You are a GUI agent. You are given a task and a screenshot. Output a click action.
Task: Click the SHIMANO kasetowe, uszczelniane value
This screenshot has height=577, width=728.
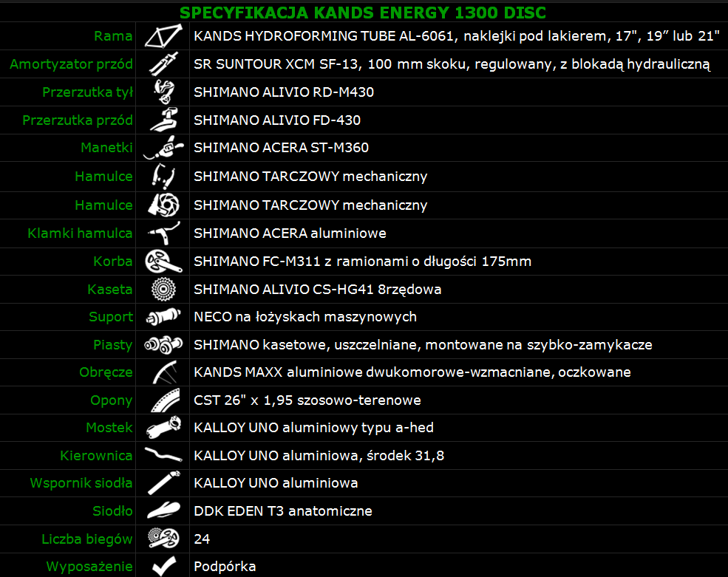(x=423, y=345)
